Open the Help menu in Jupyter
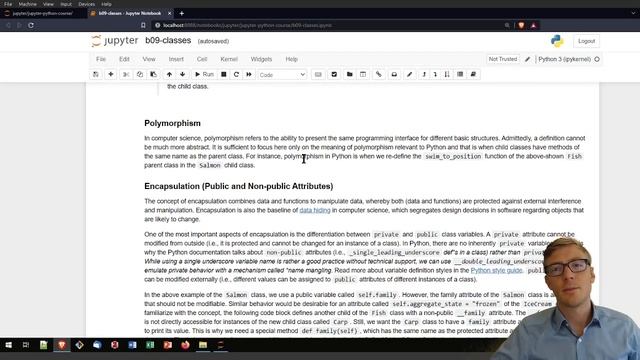This screenshot has height=360, width=640. pyautogui.click(x=291, y=59)
